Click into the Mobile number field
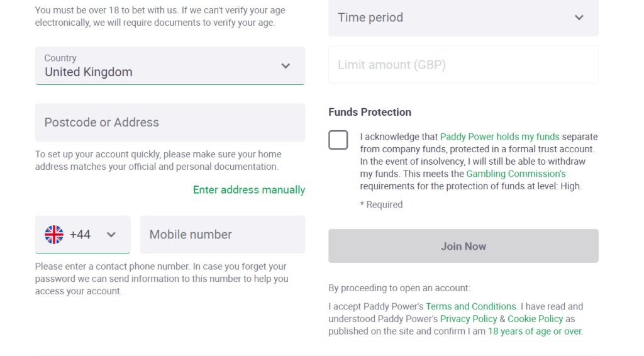 222,235
